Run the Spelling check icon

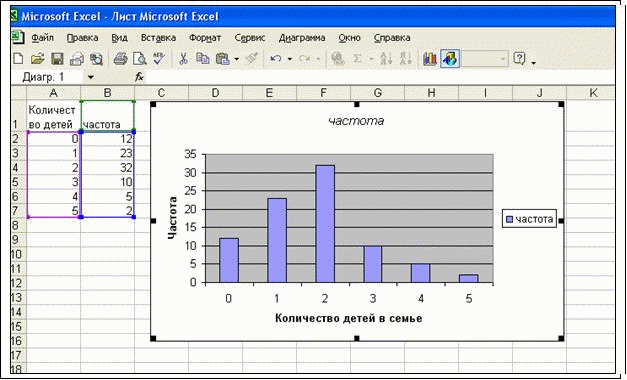159,59
